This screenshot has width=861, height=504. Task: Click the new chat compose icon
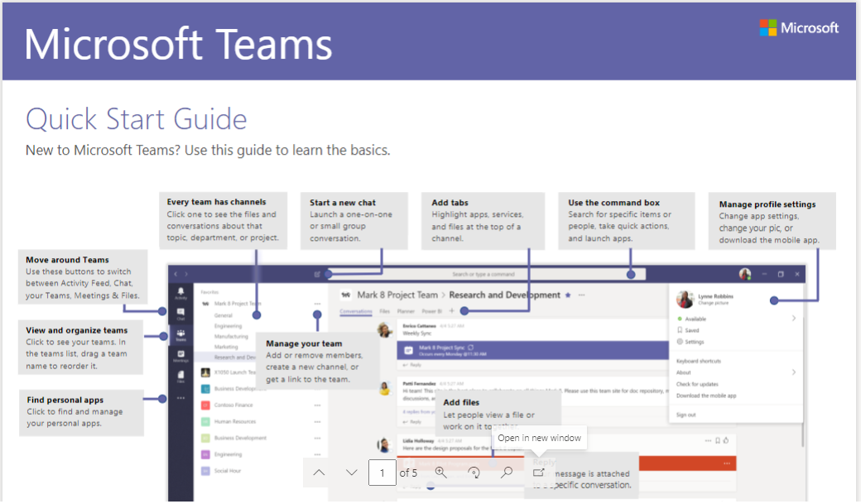[317, 273]
